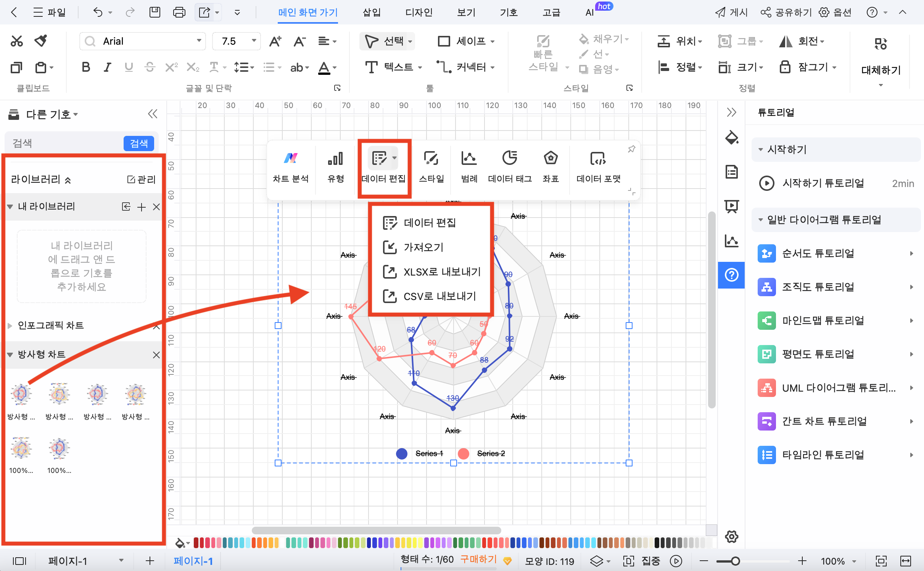Open the font color A swatch
Viewport: 924px width, 571px height.
(324, 68)
